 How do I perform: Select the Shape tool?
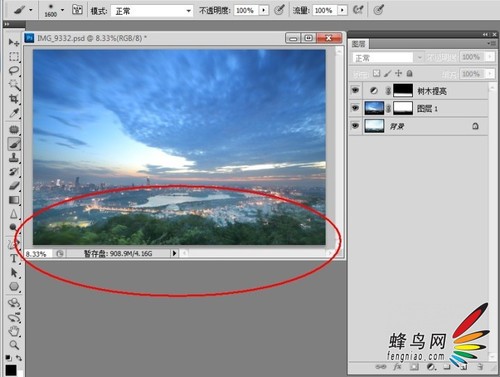(14, 286)
